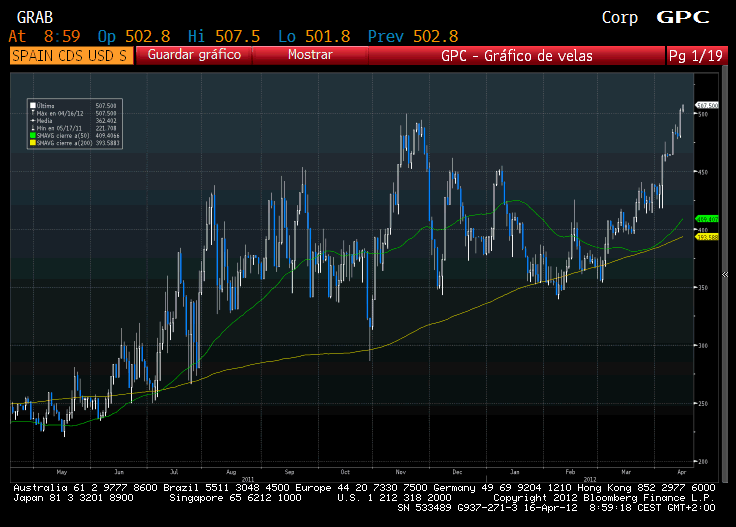This screenshot has height=527, width=736.
Task: Click the green 409.407 moving average axis tag
Action: click(x=707, y=219)
